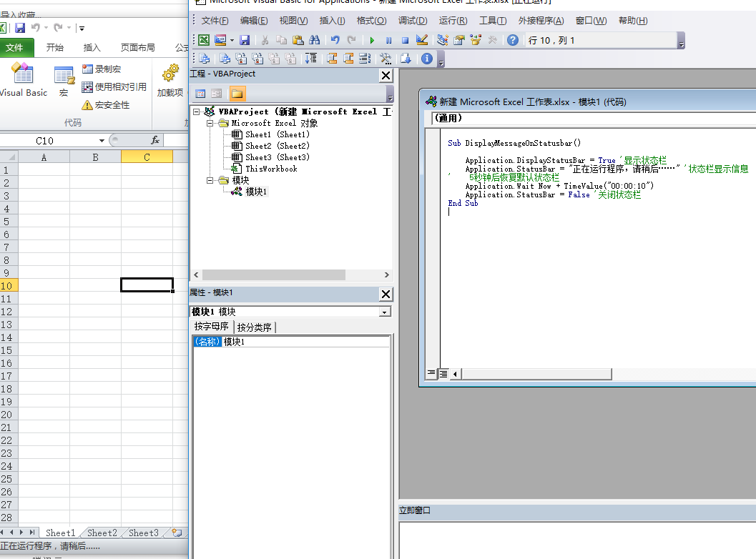The height and width of the screenshot is (559, 756).
Task: Open 外接程序(A) menu
Action: 541,21
